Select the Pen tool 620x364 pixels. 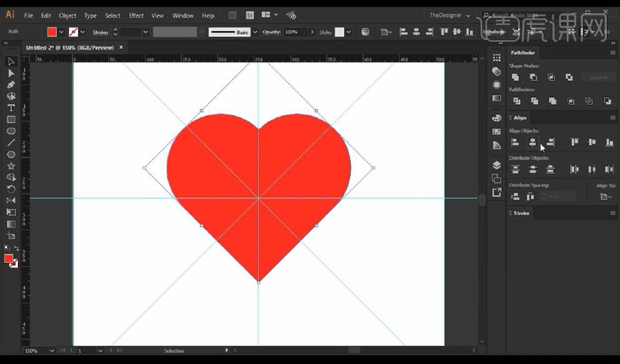click(x=11, y=84)
